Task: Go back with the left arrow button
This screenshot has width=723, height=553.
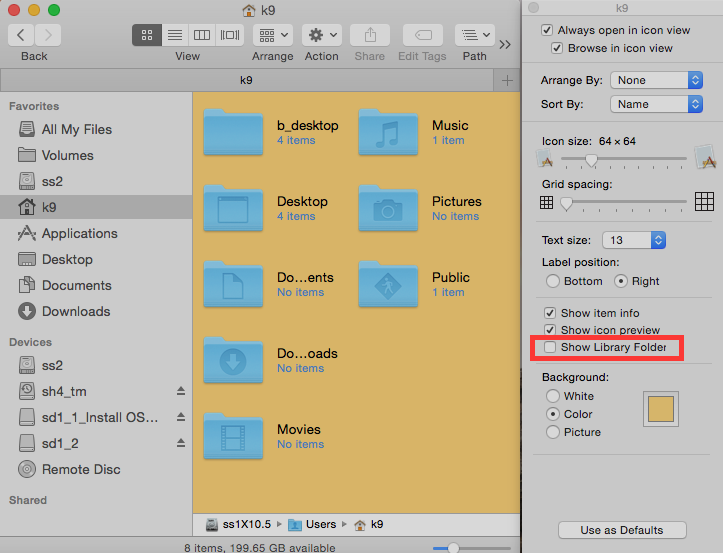Action: click(21, 35)
